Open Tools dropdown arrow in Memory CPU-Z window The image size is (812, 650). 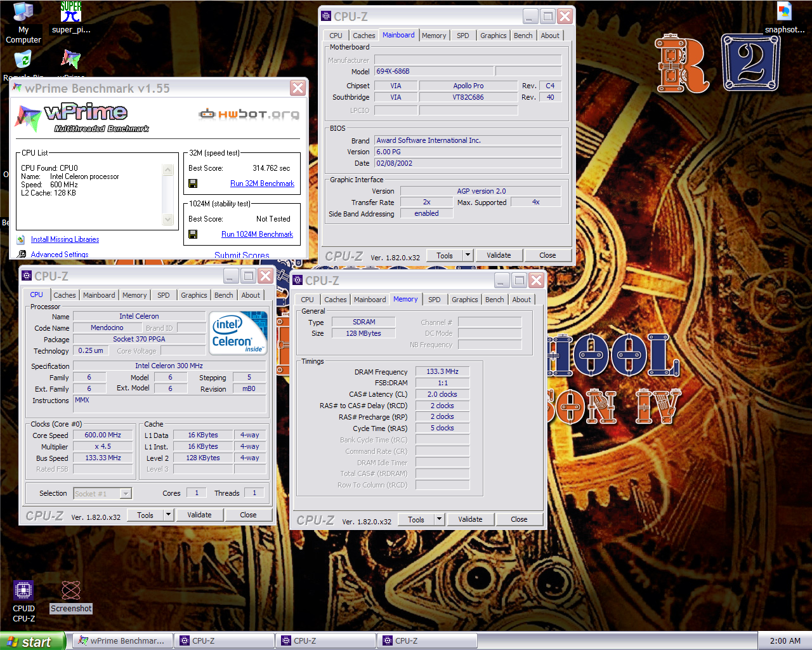point(439,519)
